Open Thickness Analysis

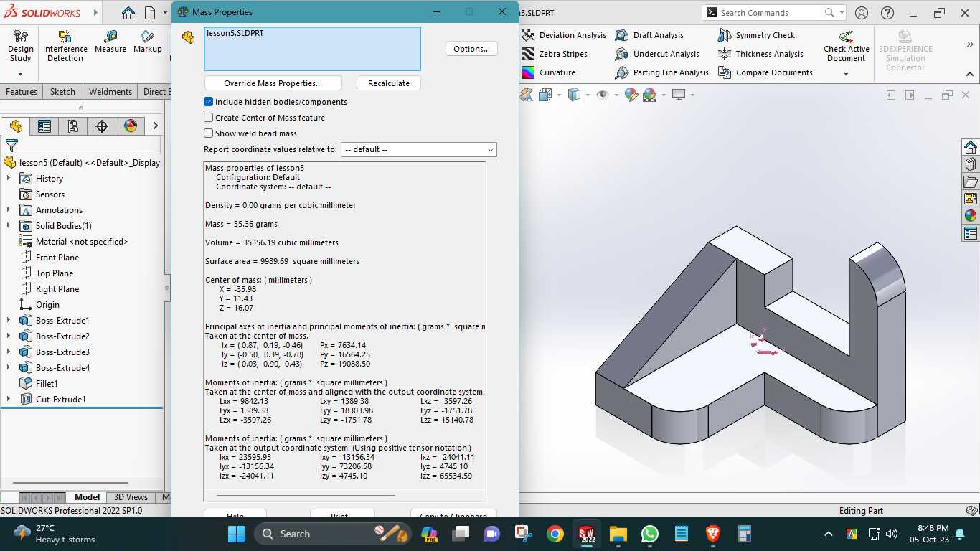click(760, 54)
